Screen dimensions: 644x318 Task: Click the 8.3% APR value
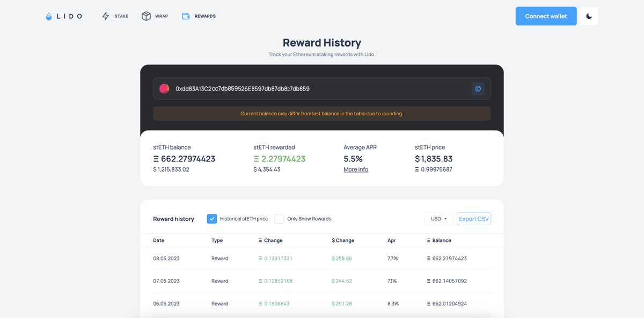(x=393, y=304)
